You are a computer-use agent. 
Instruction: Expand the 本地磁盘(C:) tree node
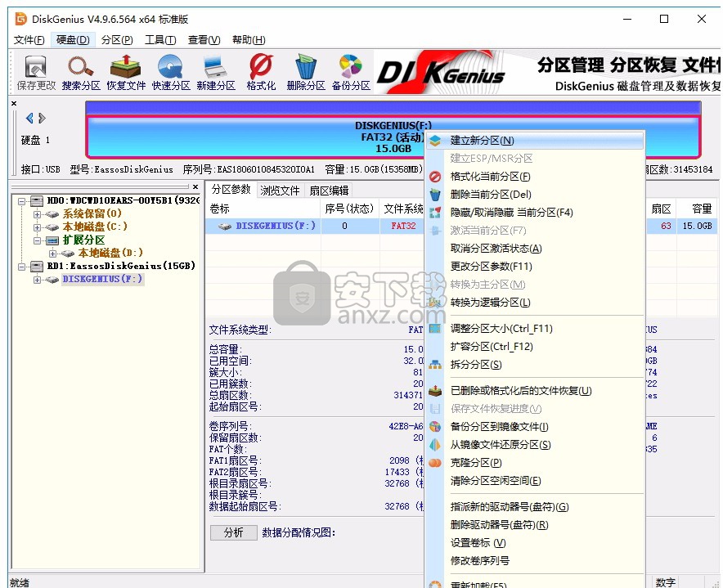[37, 227]
